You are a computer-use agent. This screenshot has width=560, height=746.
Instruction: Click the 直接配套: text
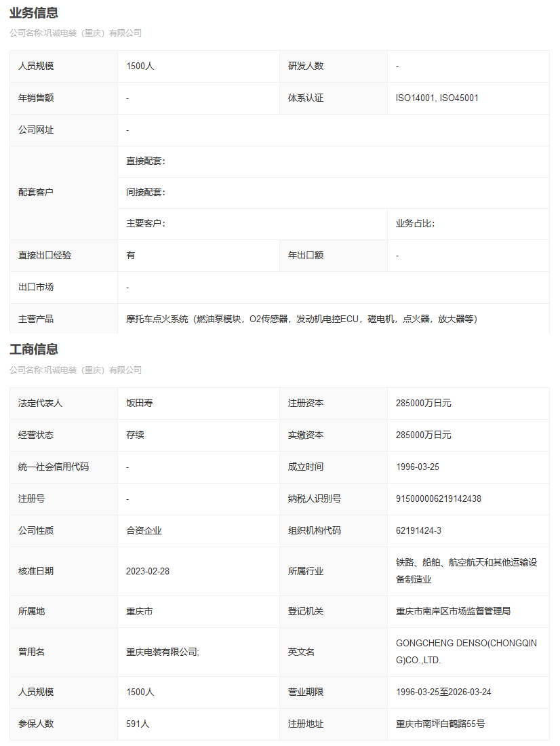pyautogui.click(x=146, y=161)
